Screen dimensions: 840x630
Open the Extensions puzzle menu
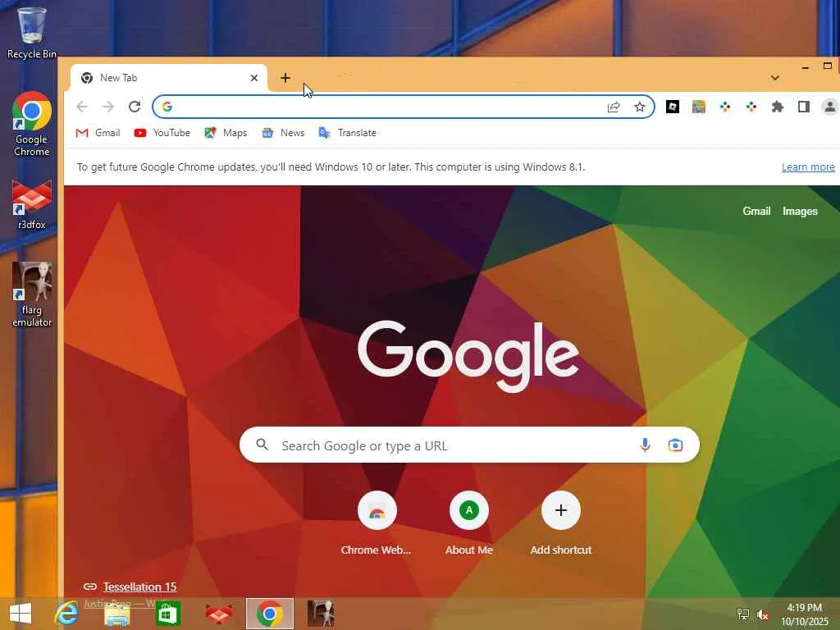click(x=778, y=107)
